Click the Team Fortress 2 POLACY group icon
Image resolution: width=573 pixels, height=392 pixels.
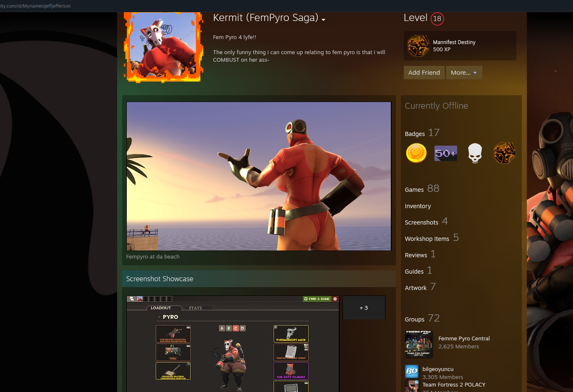[412, 386]
